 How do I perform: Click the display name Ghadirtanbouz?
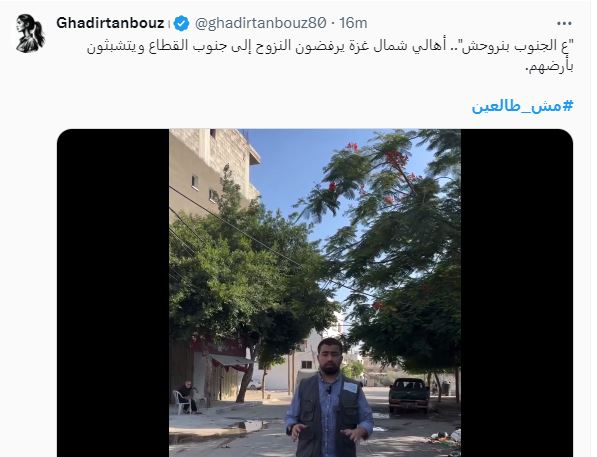(x=110, y=23)
